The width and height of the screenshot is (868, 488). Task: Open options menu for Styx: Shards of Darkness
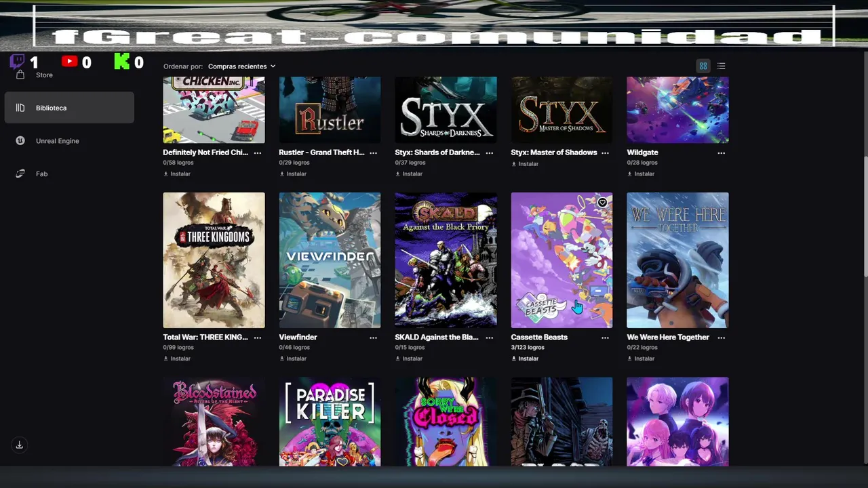click(x=490, y=152)
